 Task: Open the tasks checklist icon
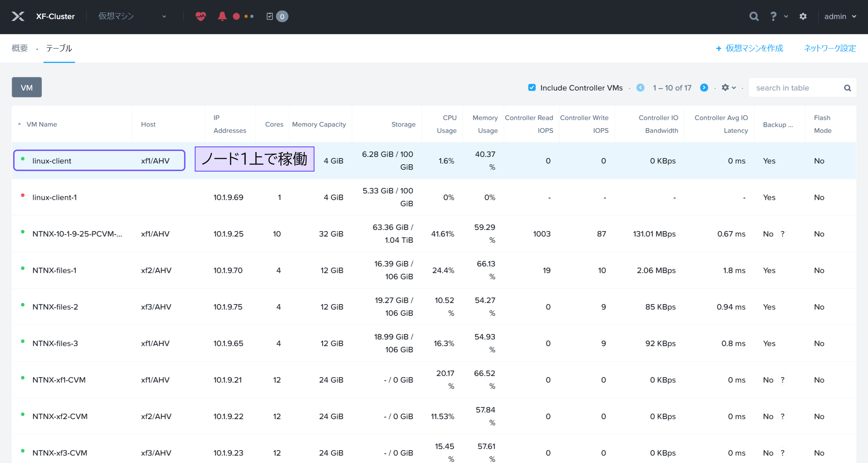(x=270, y=16)
